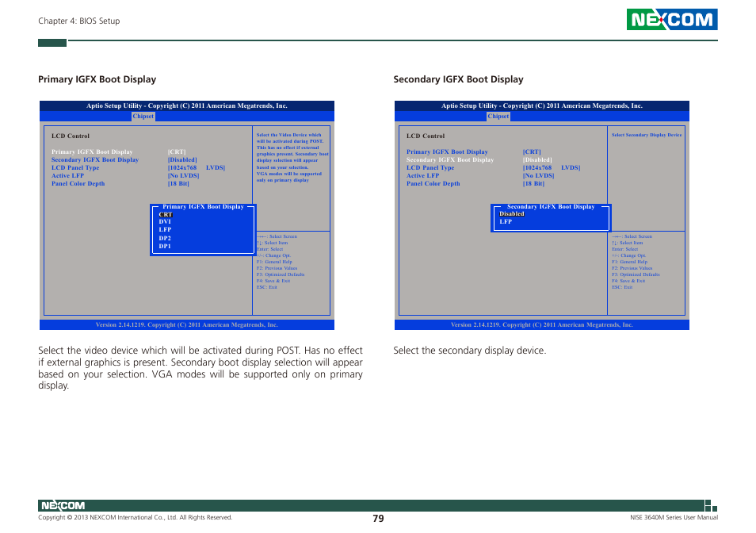The width and height of the screenshot is (756, 533).
Task: Click the 'Primary IGFX Boot Display' section heading
Action: (x=97, y=79)
